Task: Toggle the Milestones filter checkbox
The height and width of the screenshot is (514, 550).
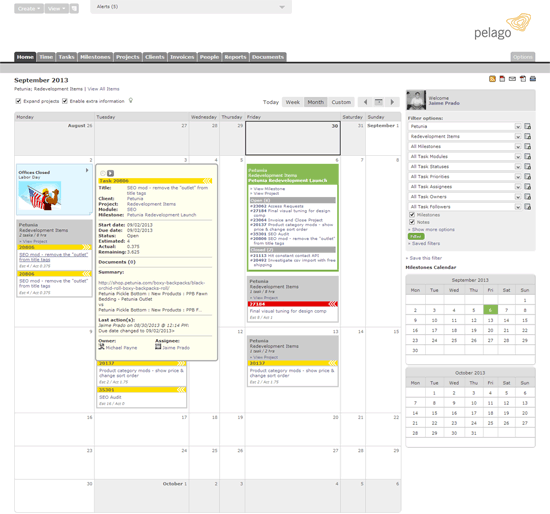Action: tap(412, 215)
